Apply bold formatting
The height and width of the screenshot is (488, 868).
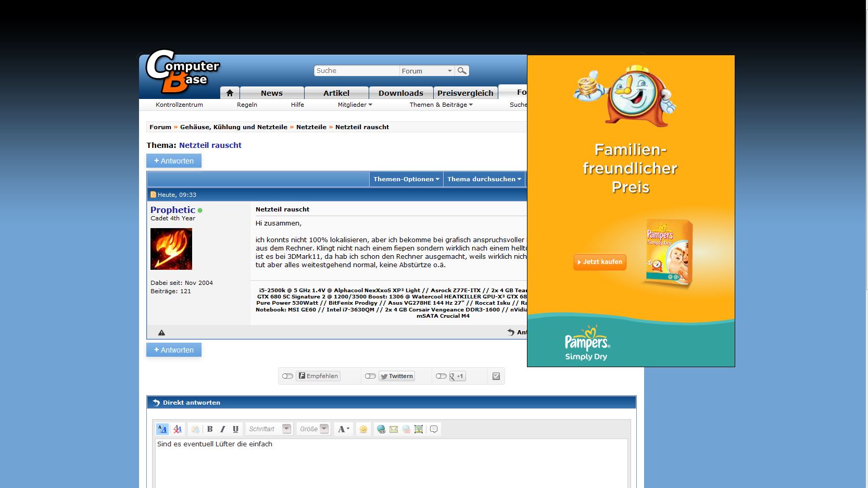210,429
